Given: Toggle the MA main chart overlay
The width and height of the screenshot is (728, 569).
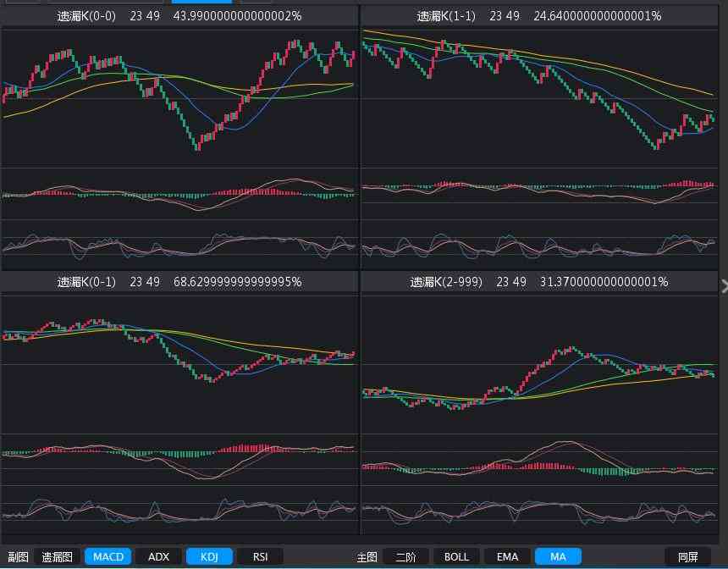Looking at the screenshot, I should pos(558,556).
